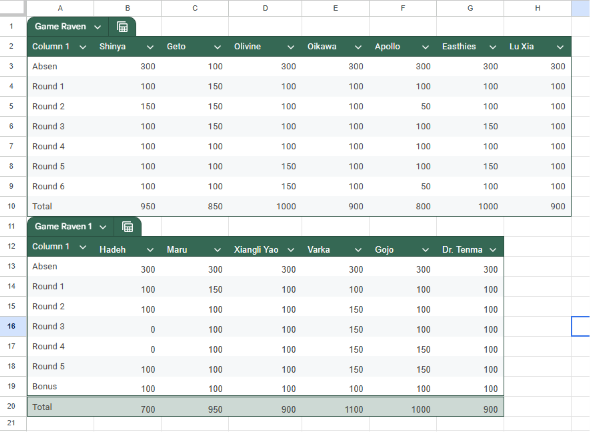The width and height of the screenshot is (590, 432).
Task: Select Varka's total of 1100
Action: 335,407
